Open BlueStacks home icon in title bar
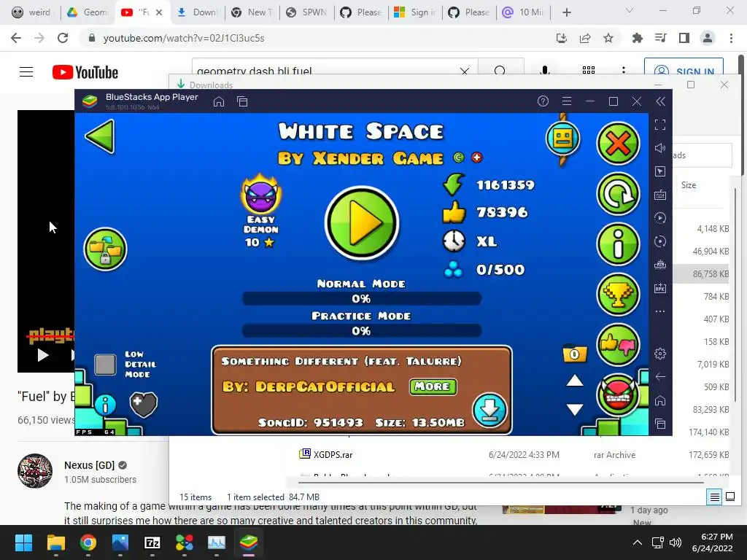Screen dimensions: 747x560 click(x=219, y=101)
